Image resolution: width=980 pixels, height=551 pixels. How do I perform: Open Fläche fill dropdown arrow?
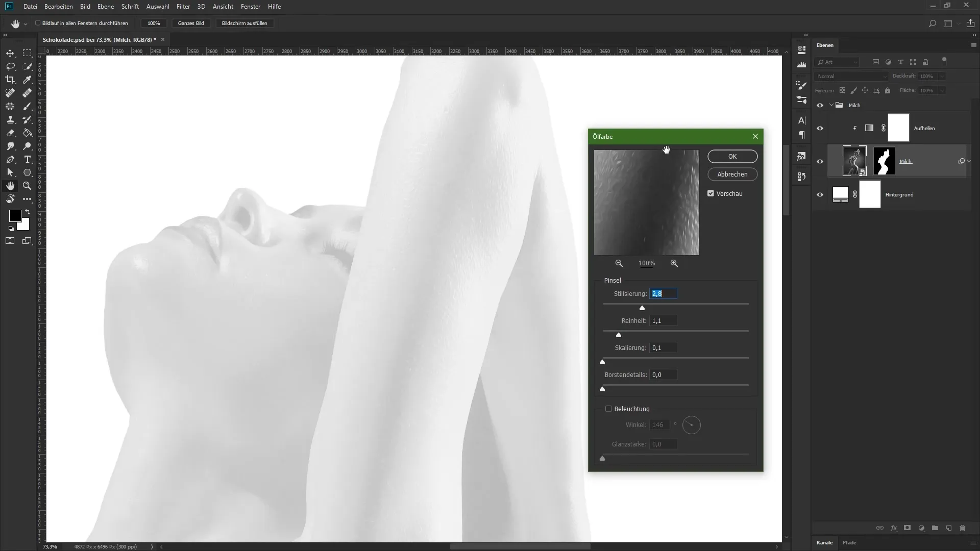(x=942, y=90)
